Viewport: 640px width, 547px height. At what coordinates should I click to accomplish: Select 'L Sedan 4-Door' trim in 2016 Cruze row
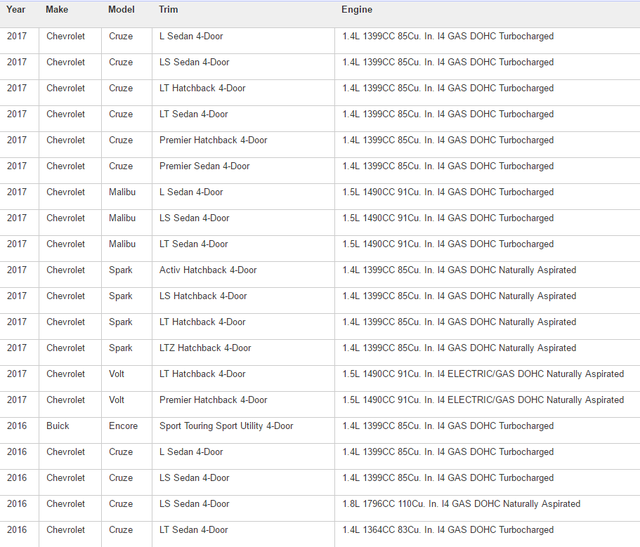[191, 452]
